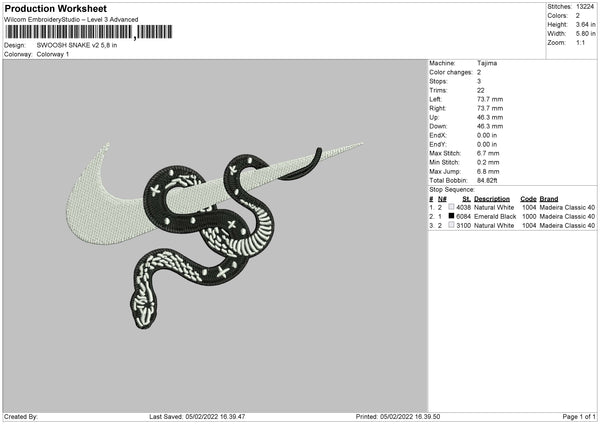600x424 pixels.
Task: Click the Production Worksheet title
Action: [55, 8]
